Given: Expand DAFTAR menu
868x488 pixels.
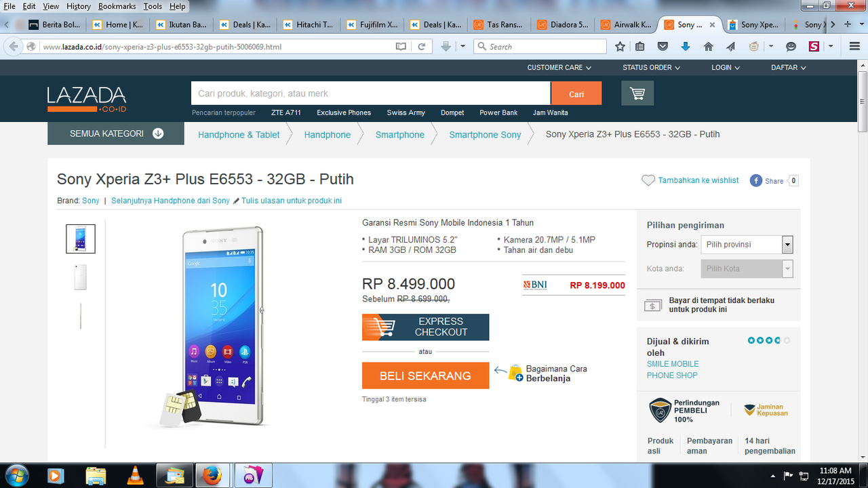Looking at the screenshot, I should [788, 68].
